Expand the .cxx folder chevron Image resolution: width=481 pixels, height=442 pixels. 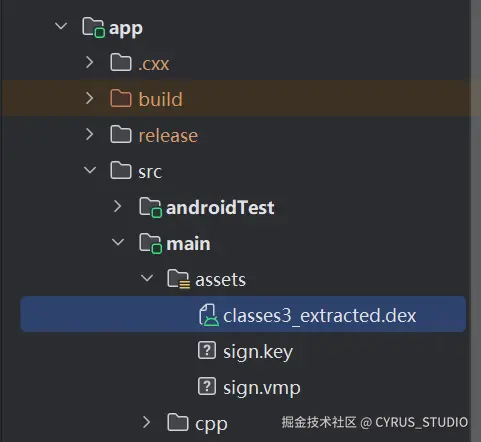(x=89, y=62)
